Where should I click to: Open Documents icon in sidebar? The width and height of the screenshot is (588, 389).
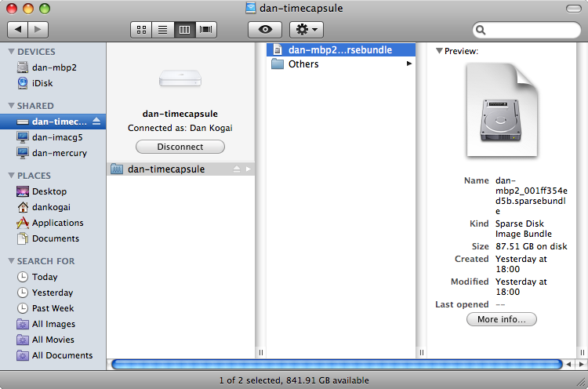(23, 238)
